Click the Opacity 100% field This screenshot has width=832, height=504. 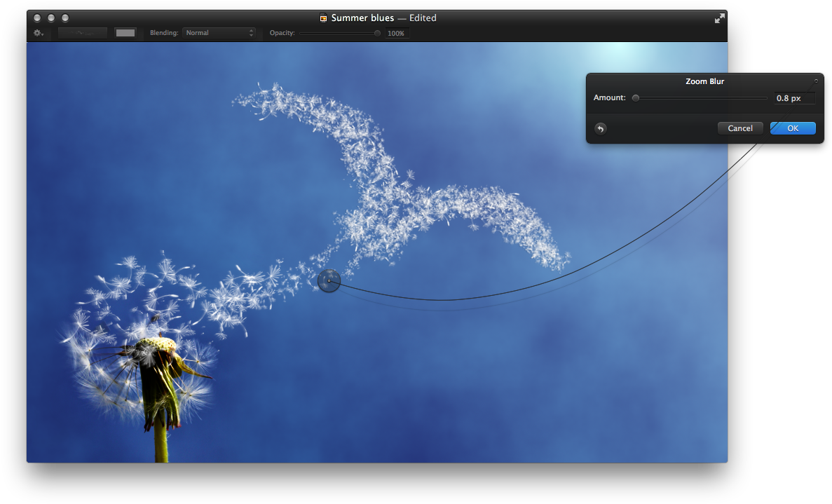click(x=397, y=33)
